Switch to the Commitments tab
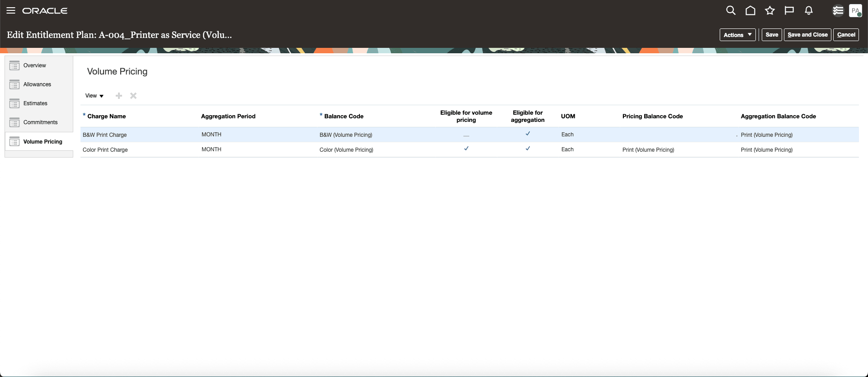 pyautogui.click(x=40, y=122)
